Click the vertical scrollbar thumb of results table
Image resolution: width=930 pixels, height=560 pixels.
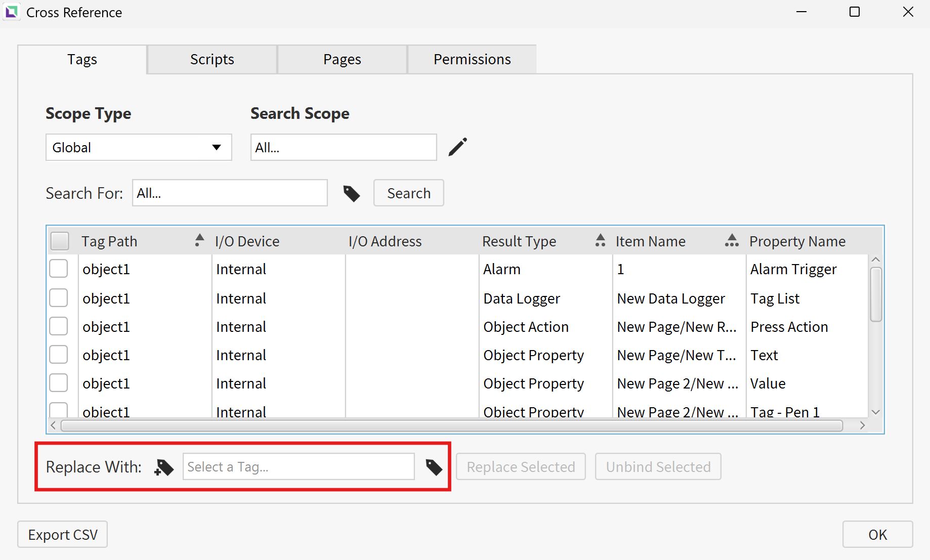[x=876, y=294]
